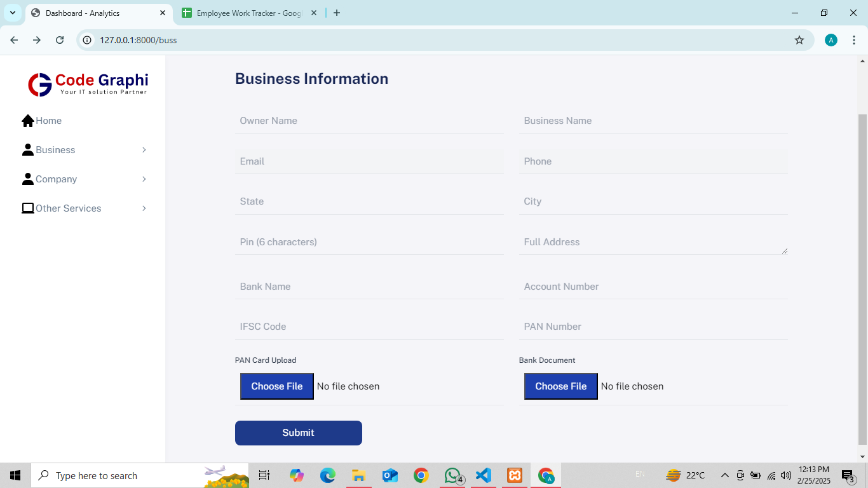Focus the Email input field
The height and width of the screenshot is (488, 868).
point(369,161)
